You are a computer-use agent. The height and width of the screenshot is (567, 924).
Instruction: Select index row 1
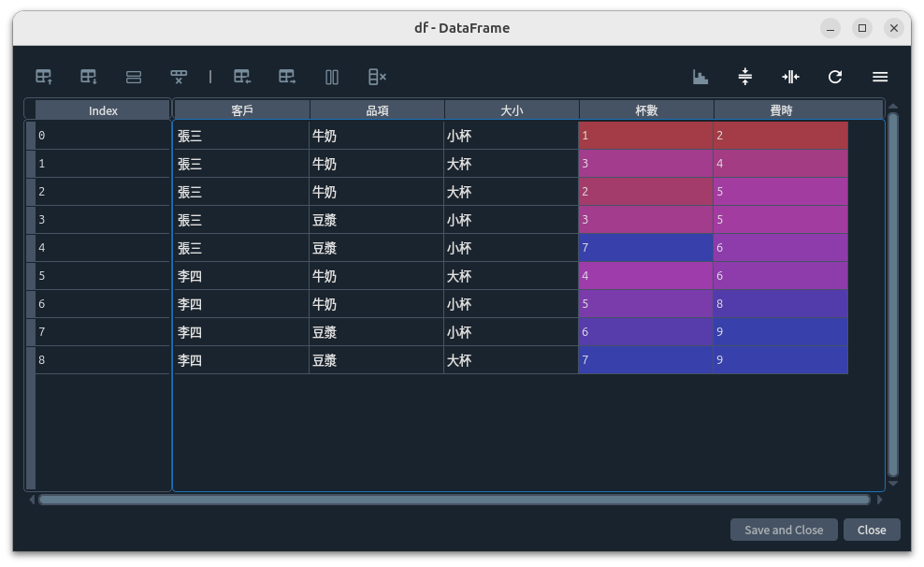103,164
